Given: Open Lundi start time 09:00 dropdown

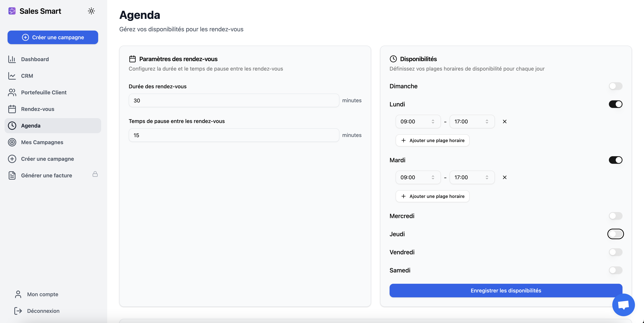Looking at the screenshot, I should click(x=418, y=122).
